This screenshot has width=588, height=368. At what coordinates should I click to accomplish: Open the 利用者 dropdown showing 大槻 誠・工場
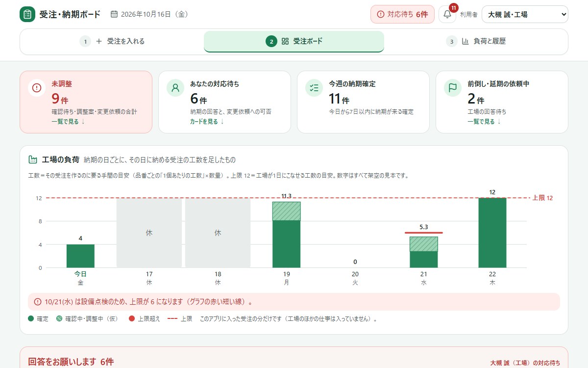pyautogui.click(x=525, y=14)
